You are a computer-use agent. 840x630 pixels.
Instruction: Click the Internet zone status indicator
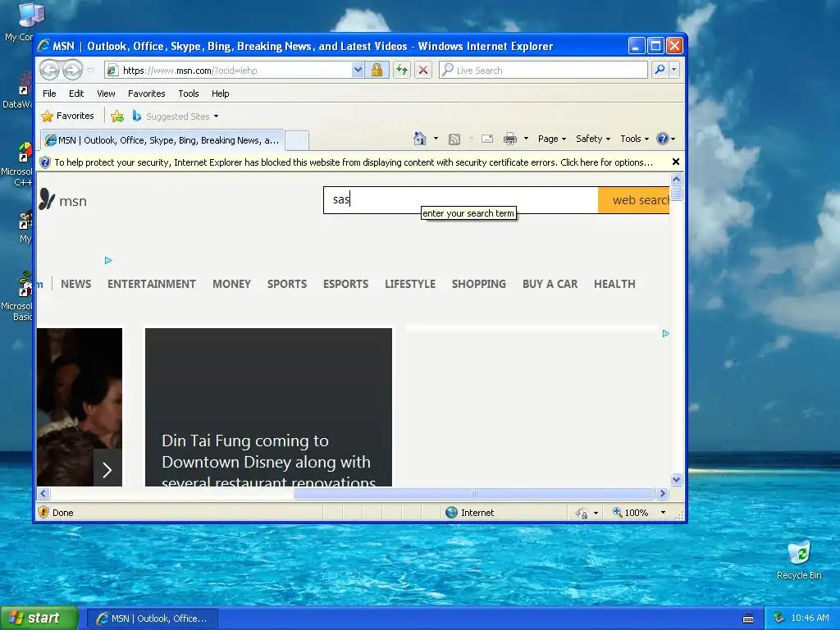[x=470, y=513]
